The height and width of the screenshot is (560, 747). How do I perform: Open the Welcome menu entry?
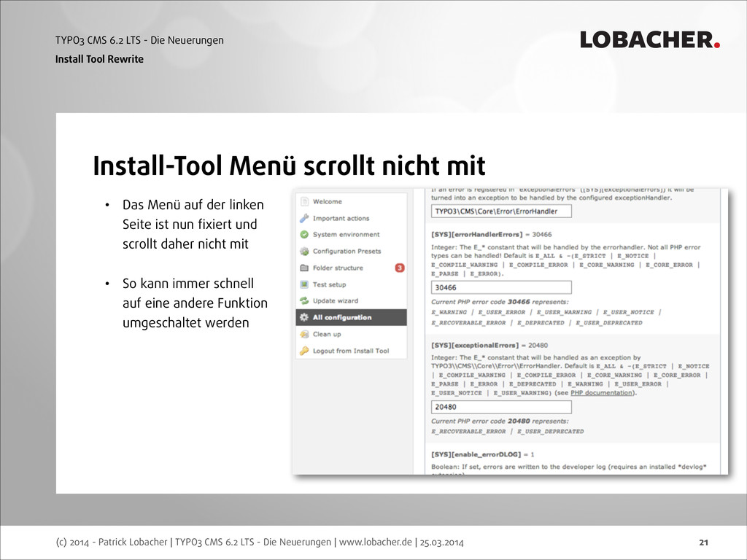(352, 201)
